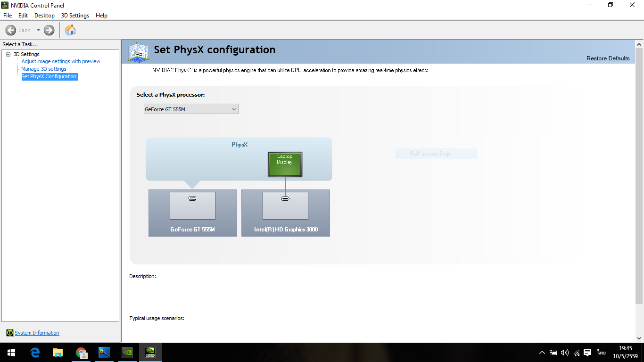Screen dimensions: 644x362
Task: Click the 'Select a PhysX processor:' label
Action: (171, 95)
